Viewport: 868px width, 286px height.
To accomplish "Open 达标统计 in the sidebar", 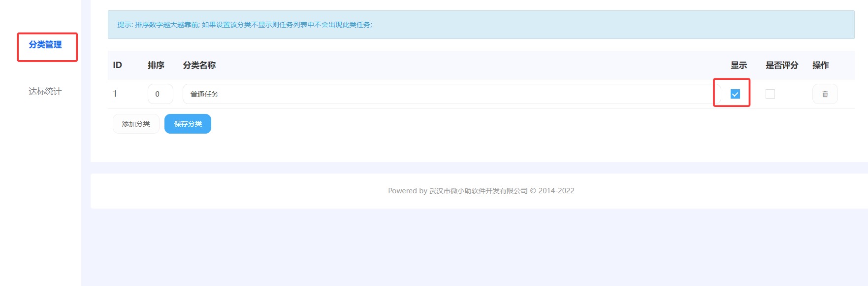I will tap(45, 91).
